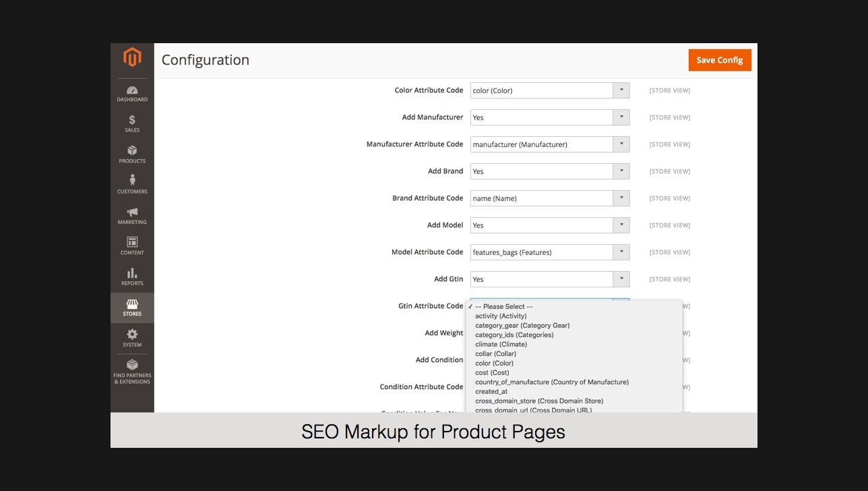The image size is (868, 491).
Task: Open the Marketing megaphone icon
Action: click(x=132, y=212)
